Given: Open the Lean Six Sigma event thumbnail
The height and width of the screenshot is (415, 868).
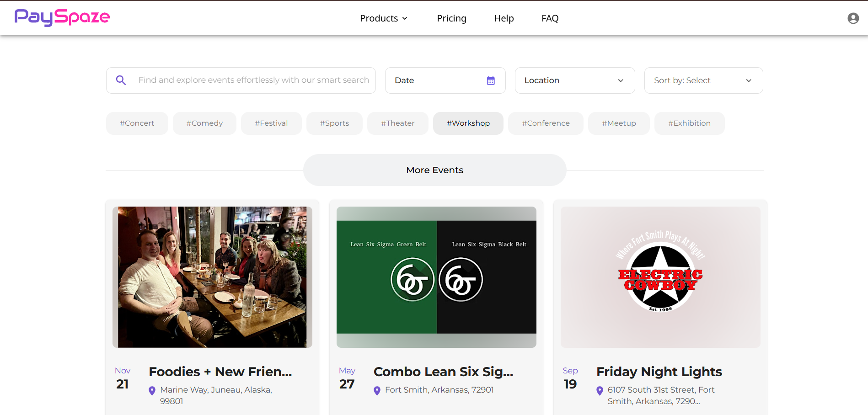Looking at the screenshot, I should tap(436, 277).
